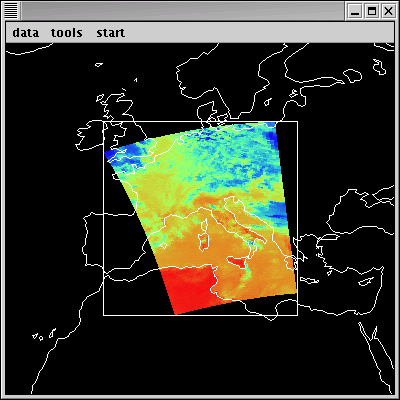Click Crete island outline

coord(309,280)
